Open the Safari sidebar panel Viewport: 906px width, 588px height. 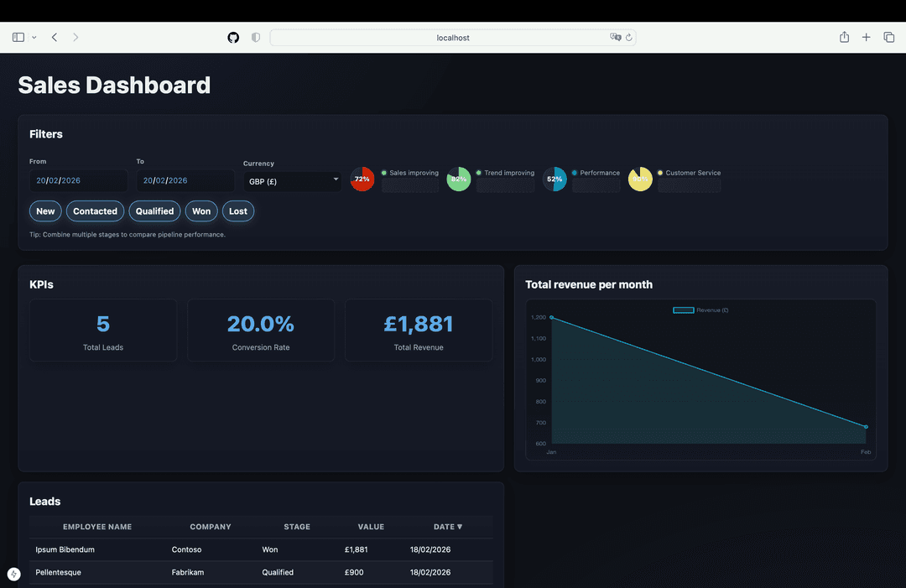(18, 38)
